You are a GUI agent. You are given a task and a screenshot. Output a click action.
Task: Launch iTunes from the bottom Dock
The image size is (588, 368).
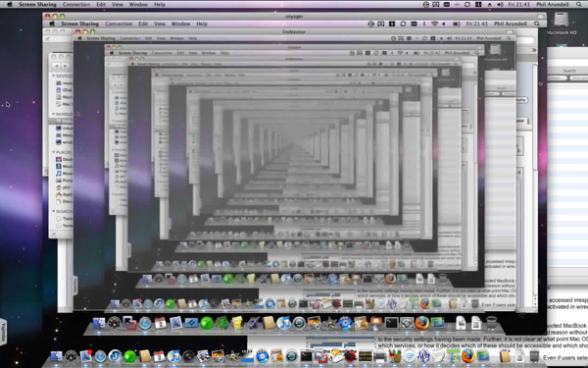pos(174,356)
